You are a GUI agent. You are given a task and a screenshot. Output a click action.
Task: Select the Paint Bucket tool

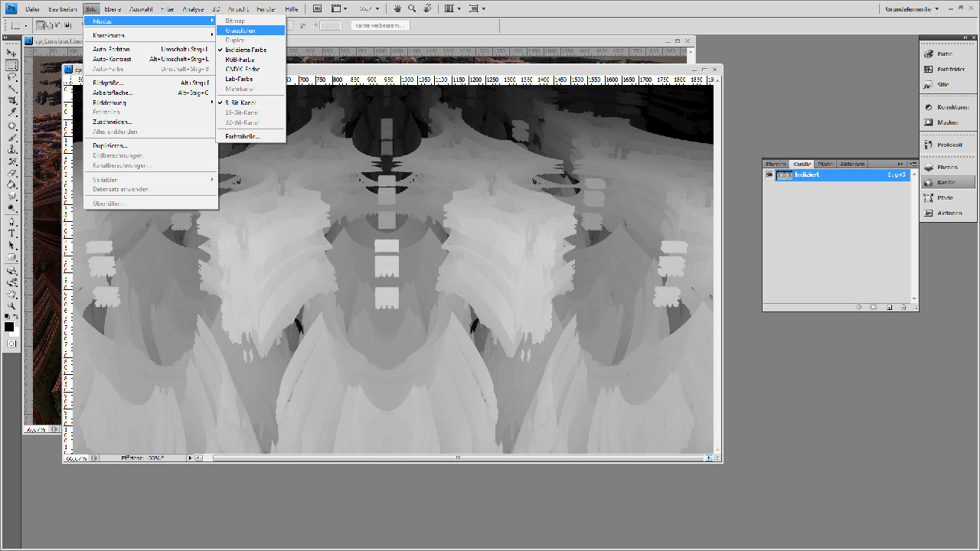click(x=12, y=184)
